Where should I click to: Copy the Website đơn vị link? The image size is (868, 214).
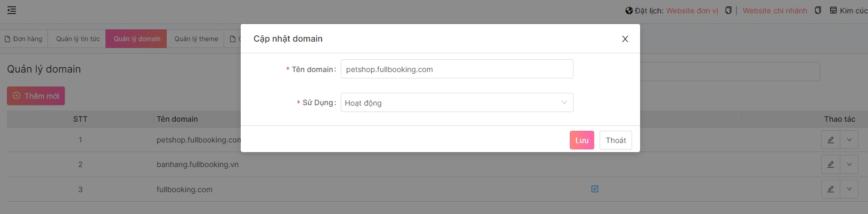(x=728, y=11)
